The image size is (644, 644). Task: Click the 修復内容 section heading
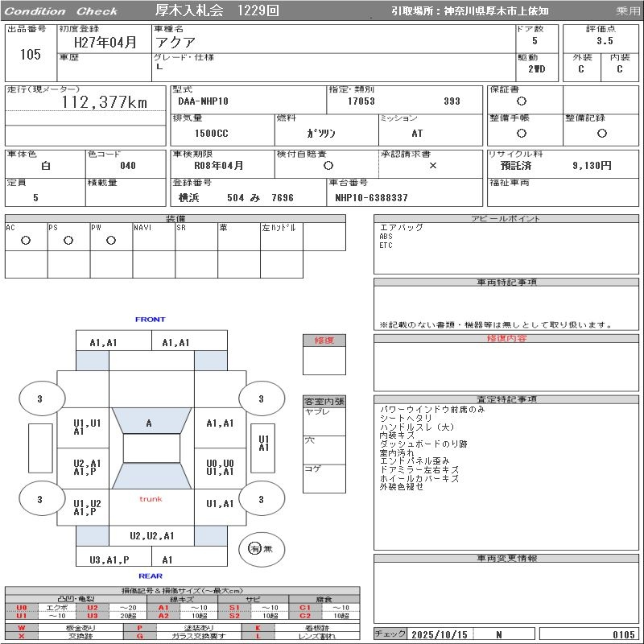coord(506,339)
